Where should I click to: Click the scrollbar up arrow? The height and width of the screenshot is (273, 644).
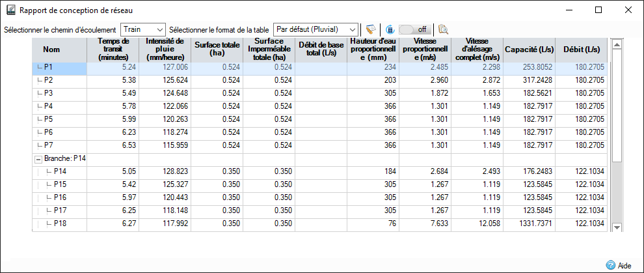click(617, 44)
